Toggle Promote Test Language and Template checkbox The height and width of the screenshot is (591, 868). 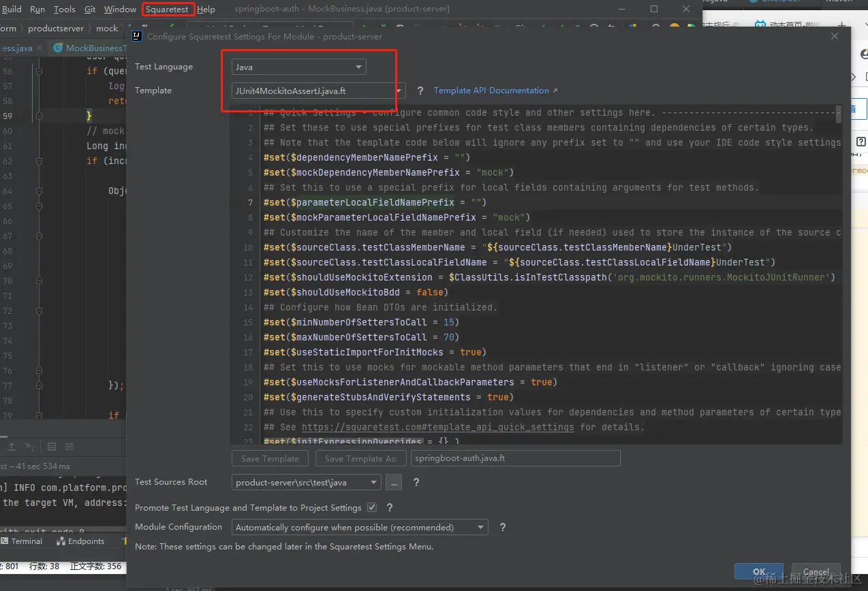371,507
